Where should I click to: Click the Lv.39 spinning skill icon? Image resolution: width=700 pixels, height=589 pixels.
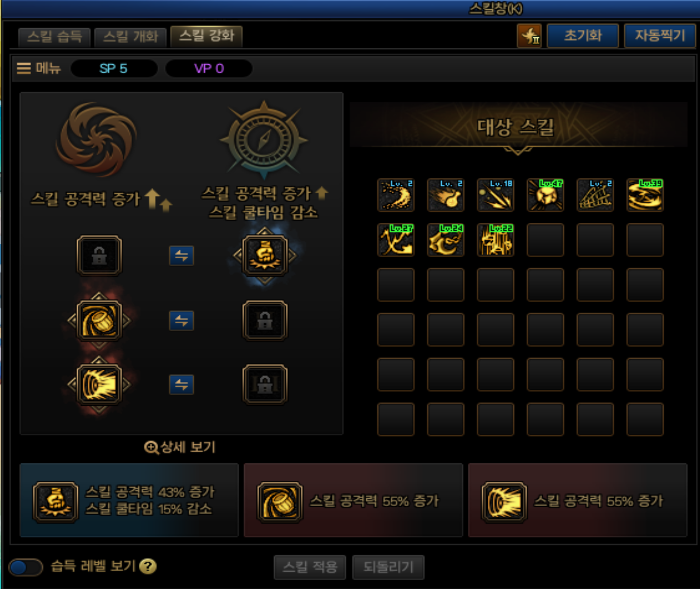(x=645, y=195)
